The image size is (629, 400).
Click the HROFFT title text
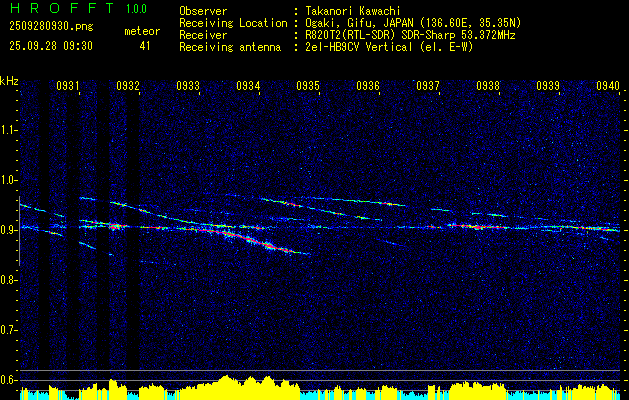pos(62,8)
